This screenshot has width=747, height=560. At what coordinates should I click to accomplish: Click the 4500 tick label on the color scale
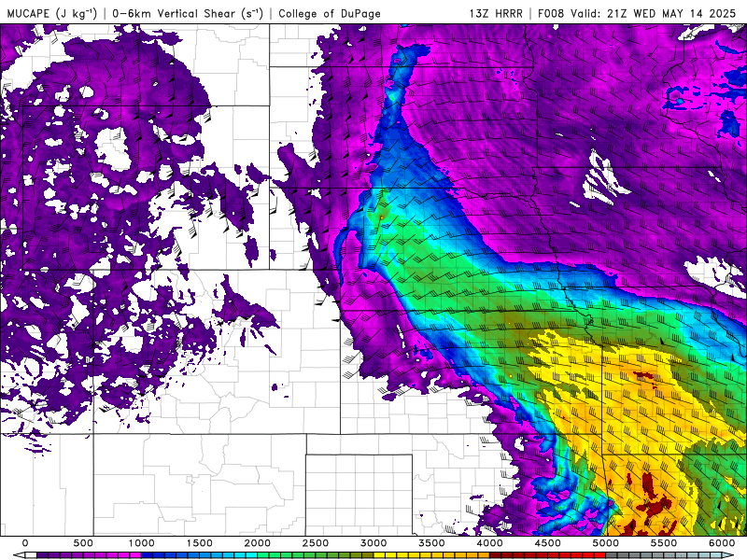click(x=548, y=543)
